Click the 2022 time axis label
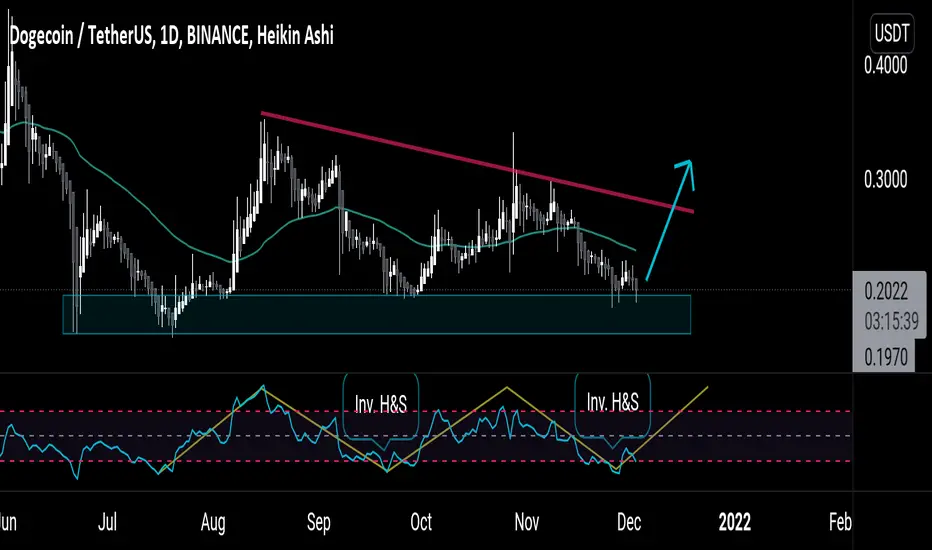The width and height of the screenshot is (932, 550). pos(735,522)
